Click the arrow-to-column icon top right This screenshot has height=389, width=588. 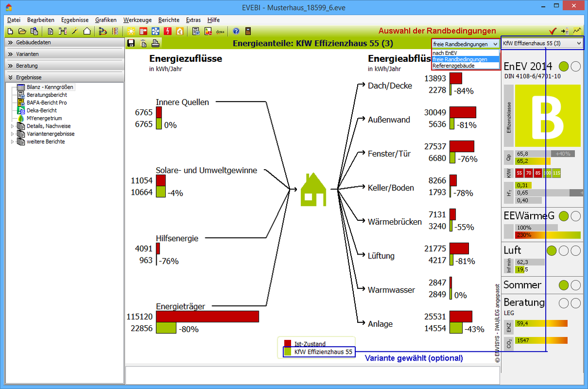click(565, 31)
